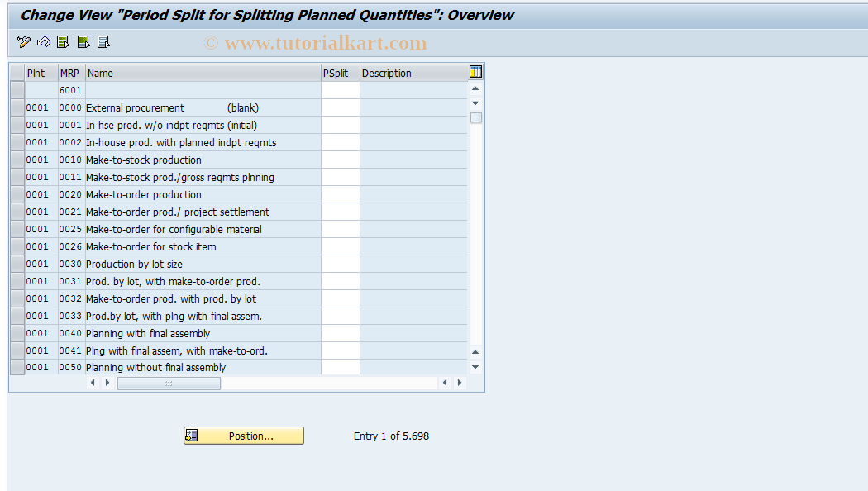Select the Make-to-order for stock item row selector

click(x=17, y=246)
